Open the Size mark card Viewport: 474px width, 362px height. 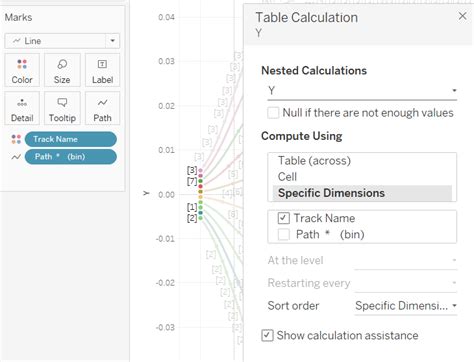62,70
